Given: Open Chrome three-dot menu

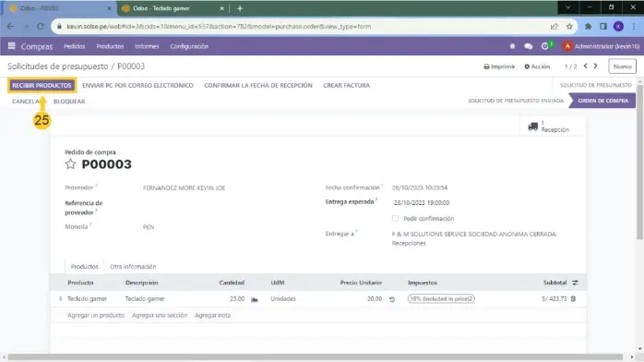Looking at the screenshot, I should (634, 26).
